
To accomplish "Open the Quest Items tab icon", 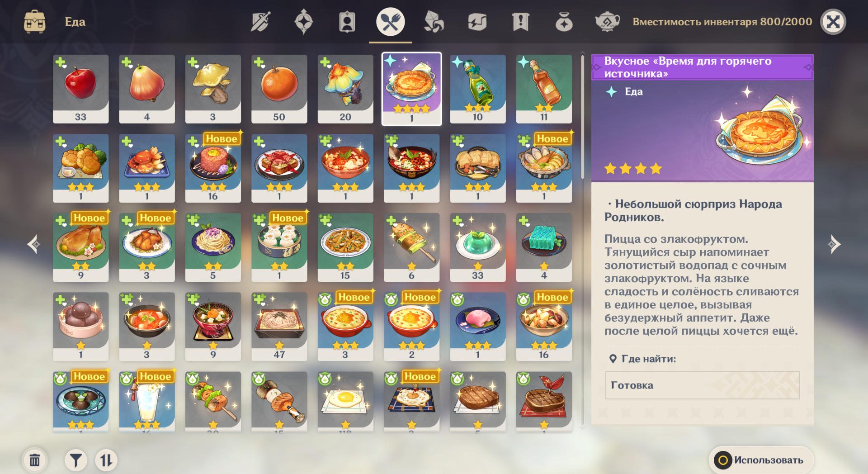I will coord(521,22).
